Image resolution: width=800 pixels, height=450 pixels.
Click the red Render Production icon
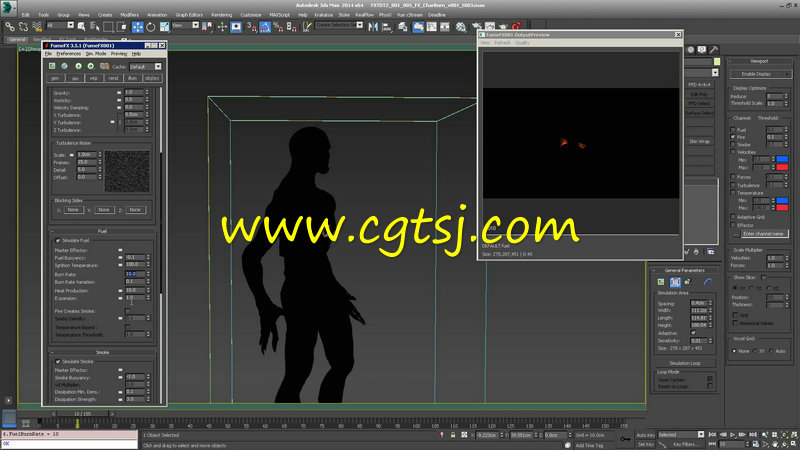[x=516, y=26]
